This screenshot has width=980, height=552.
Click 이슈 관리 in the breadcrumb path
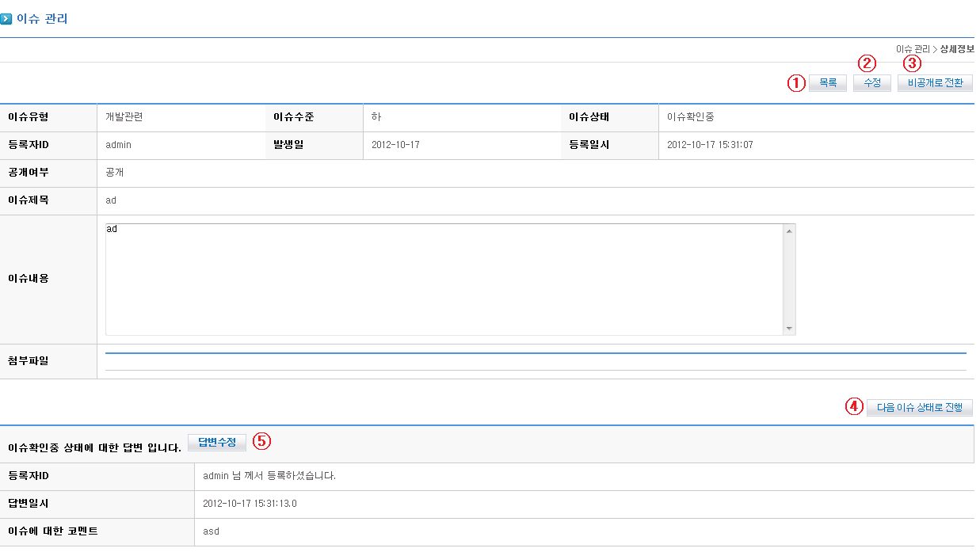tap(913, 49)
